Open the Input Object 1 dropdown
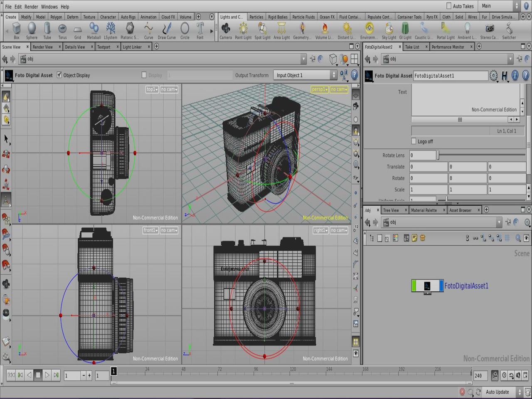 click(305, 75)
